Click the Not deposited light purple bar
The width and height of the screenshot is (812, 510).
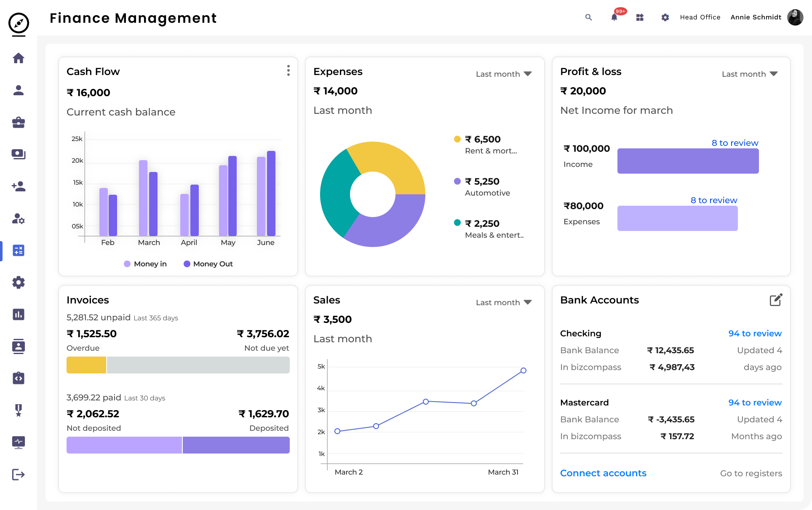point(124,445)
